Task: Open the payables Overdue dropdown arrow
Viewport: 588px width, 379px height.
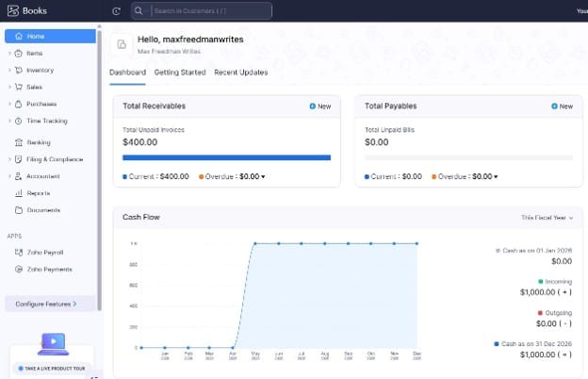Action: tap(496, 176)
